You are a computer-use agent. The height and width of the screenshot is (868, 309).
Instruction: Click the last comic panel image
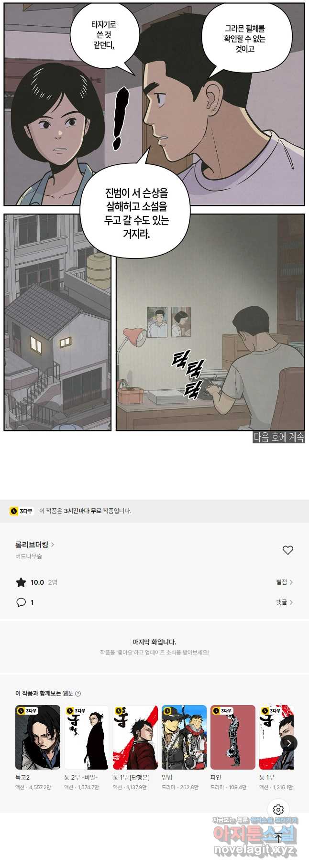(x=210, y=322)
